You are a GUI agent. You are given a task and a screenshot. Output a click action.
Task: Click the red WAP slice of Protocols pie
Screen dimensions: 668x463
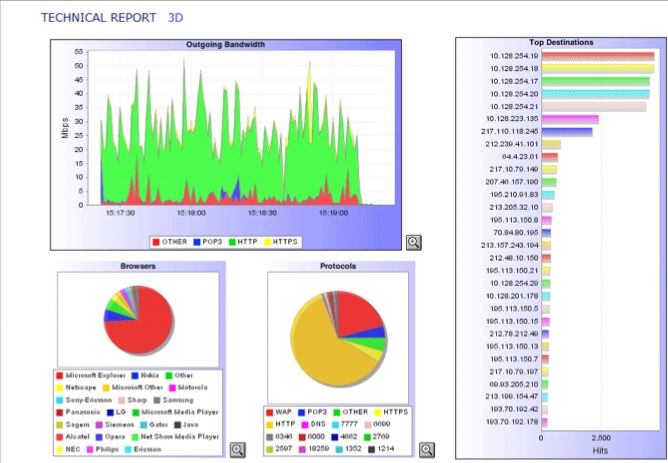(357, 314)
